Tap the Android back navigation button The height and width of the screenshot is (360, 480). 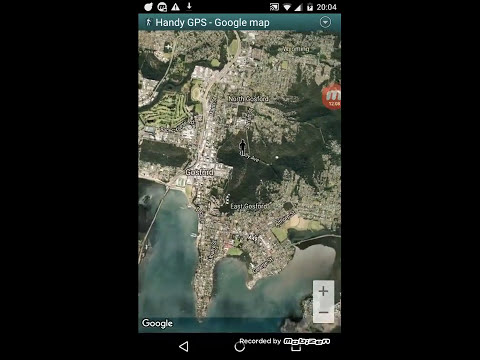184,347
